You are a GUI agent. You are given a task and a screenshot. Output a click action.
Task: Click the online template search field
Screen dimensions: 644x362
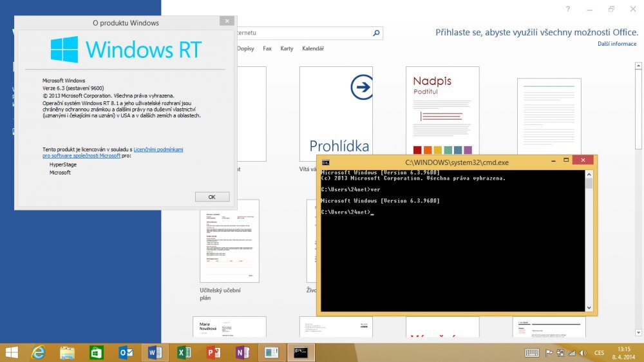pyautogui.click(x=304, y=33)
